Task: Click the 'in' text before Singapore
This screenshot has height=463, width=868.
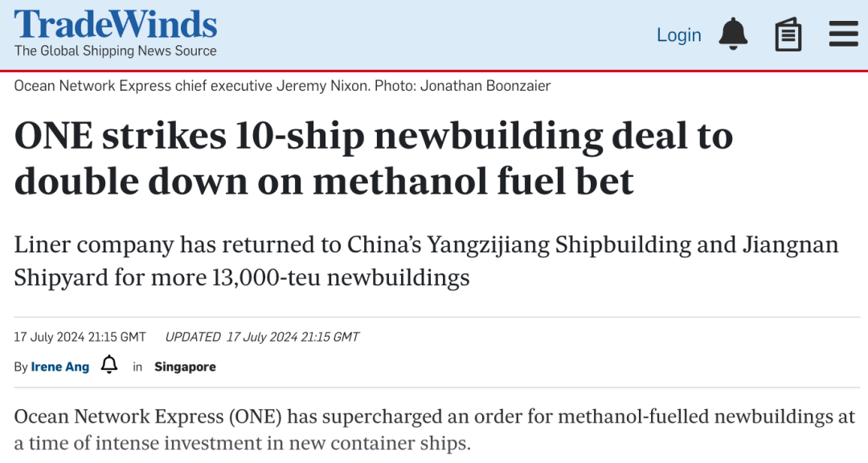Action: (137, 367)
